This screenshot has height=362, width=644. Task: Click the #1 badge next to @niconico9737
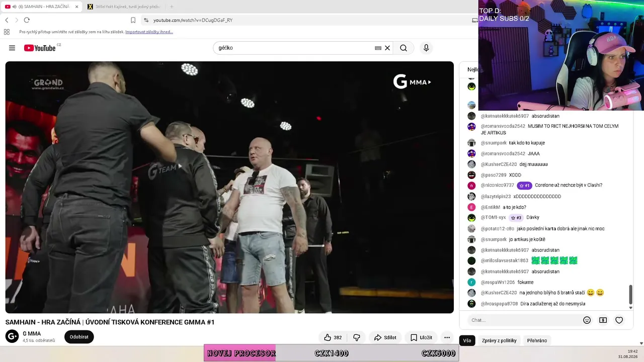tap(524, 186)
